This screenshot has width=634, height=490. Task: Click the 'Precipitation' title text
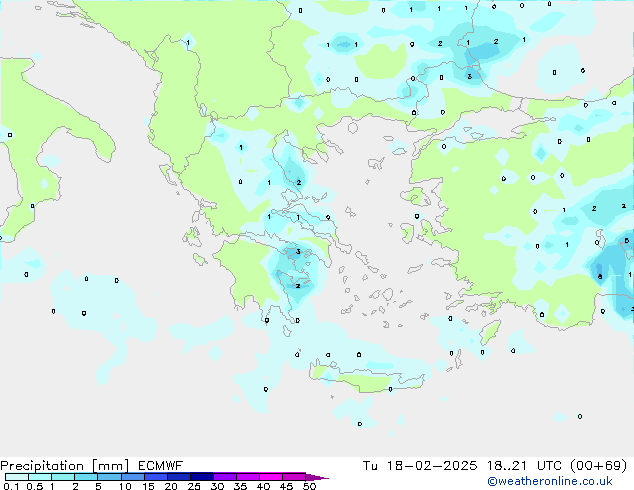42,466
